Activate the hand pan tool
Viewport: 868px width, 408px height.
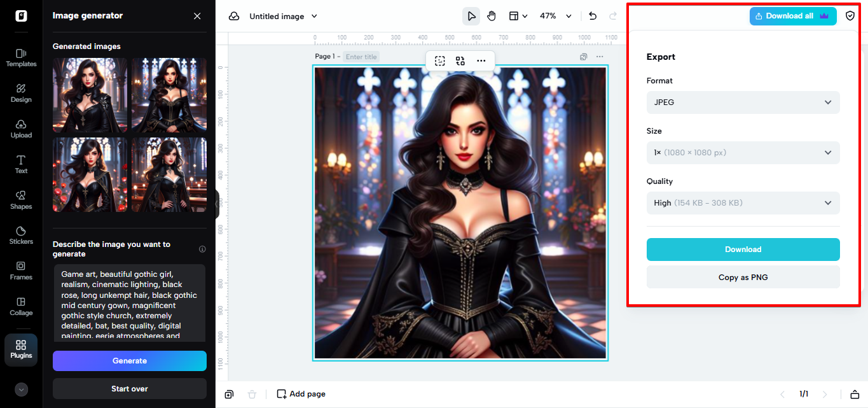coord(492,16)
